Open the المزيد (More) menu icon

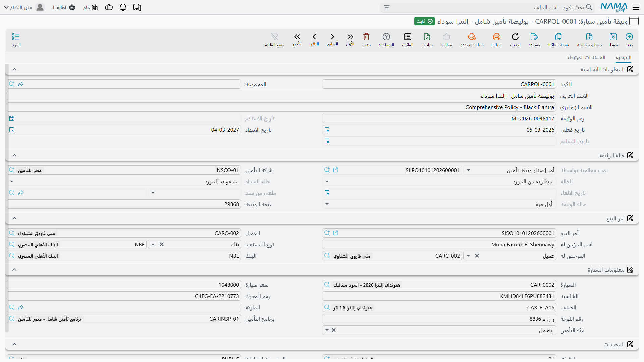16,37
